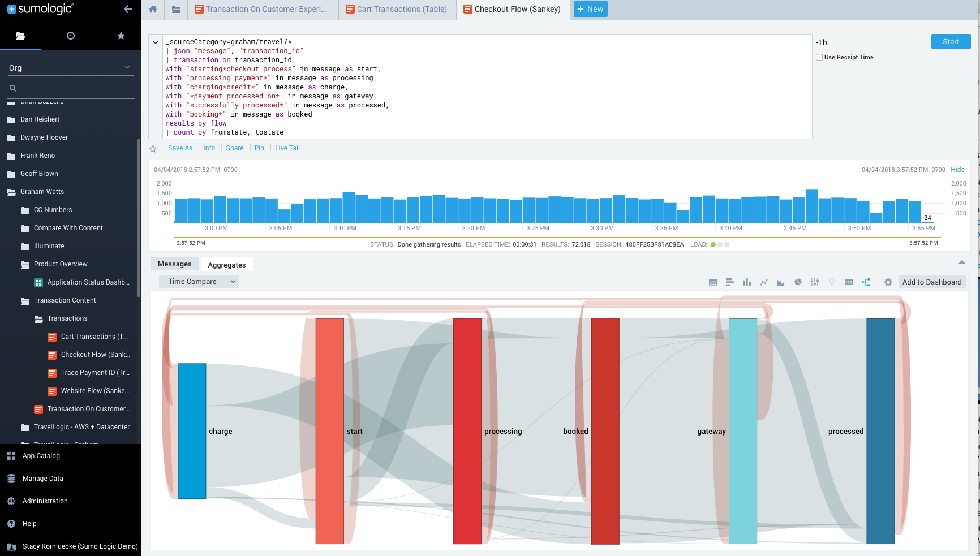Open the Time Compare dropdown arrow
The height and width of the screenshot is (556, 980).
pyautogui.click(x=233, y=282)
